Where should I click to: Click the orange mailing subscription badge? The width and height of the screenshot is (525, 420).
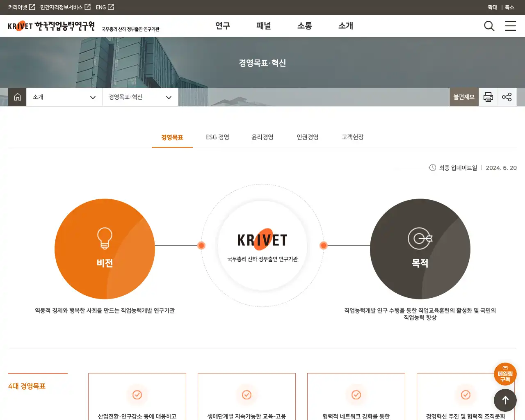505,374
